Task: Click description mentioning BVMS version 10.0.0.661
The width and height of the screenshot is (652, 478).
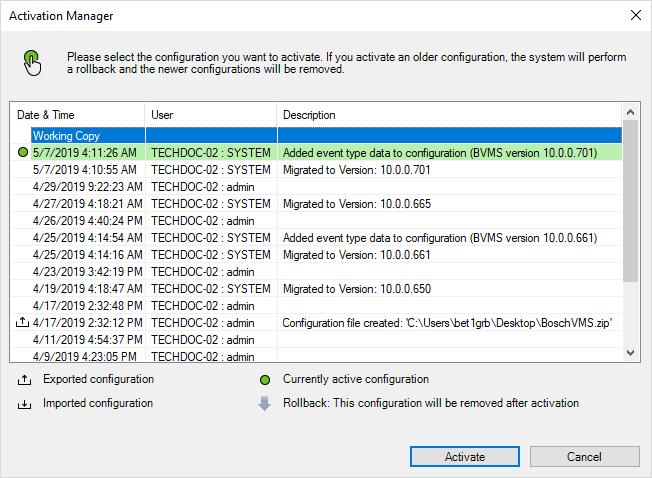Action: tap(440, 238)
